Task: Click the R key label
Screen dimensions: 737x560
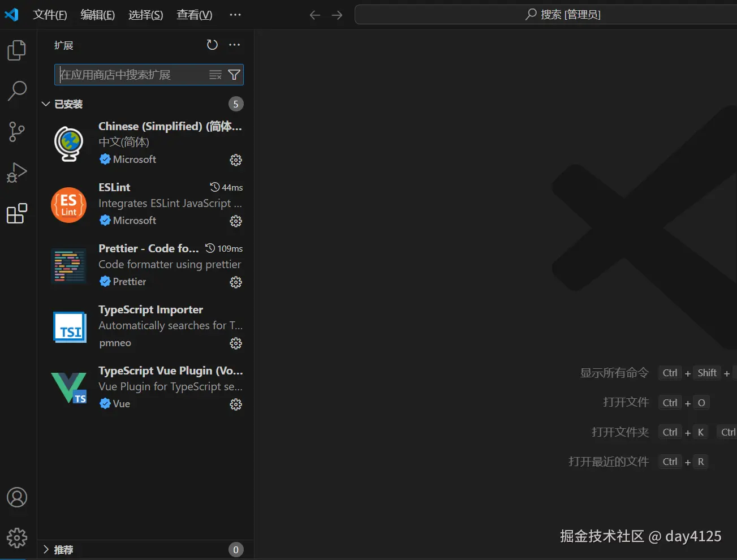Action: pos(701,462)
